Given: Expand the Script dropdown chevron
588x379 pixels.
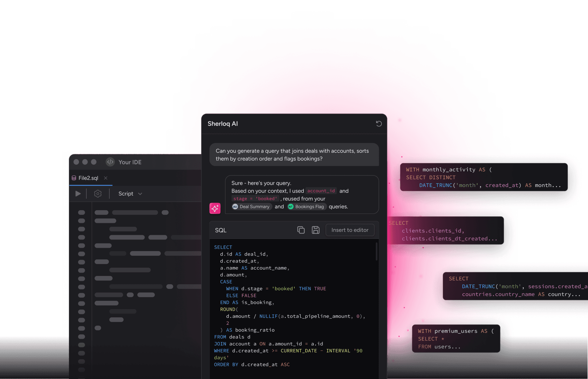Looking at the screenshot, I should coord(140,194).
